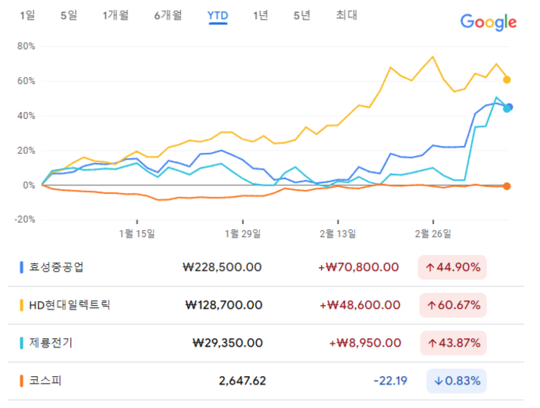Open the 효성중공업 stock row
The height and width of the screenshot is (408, 540).
[x=266, y=267]
